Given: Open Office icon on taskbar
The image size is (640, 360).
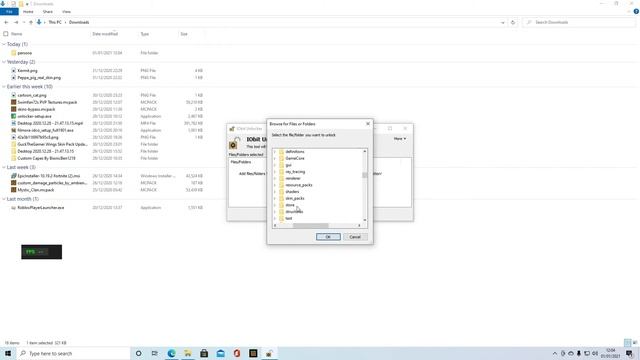Looking at the screenshot, I should pyautogui.click(x=237, y=353).
